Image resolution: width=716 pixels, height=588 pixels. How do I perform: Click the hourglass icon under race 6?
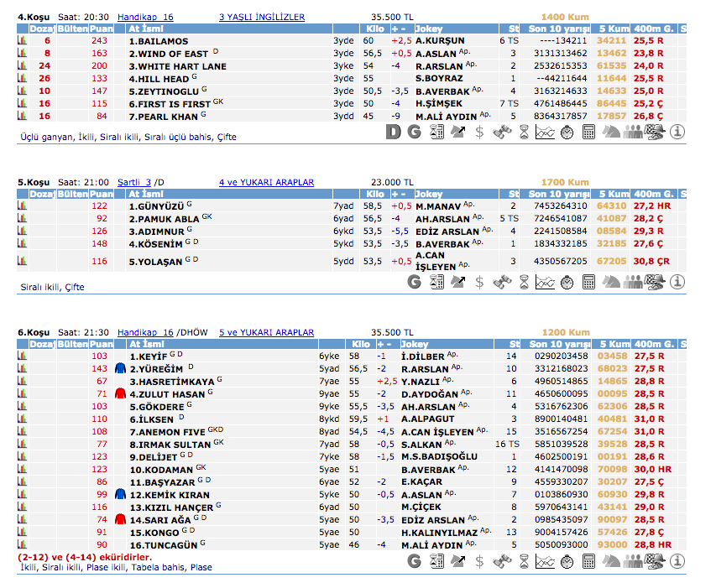523,562
